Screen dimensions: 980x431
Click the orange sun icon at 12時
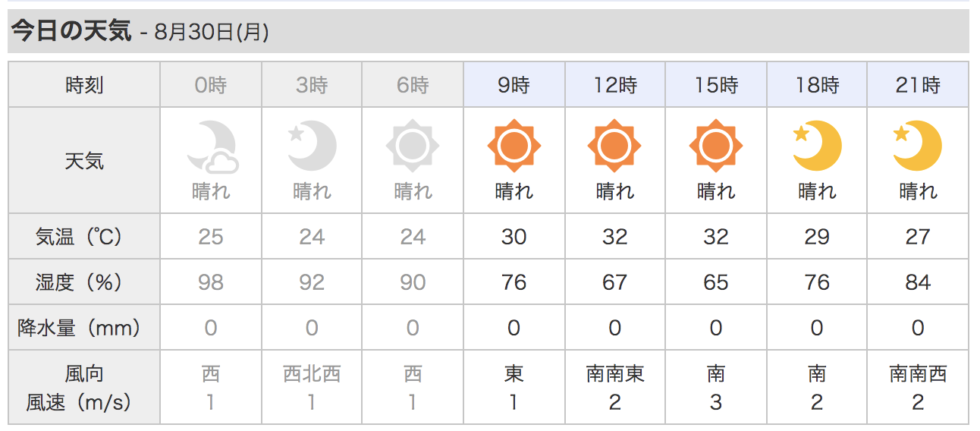coord(614,146)
